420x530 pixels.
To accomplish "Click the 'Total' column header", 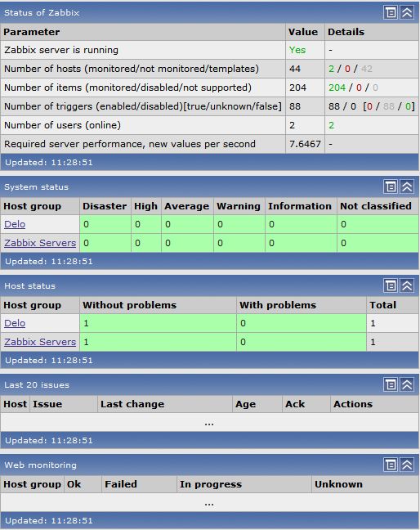I will 382,305.
